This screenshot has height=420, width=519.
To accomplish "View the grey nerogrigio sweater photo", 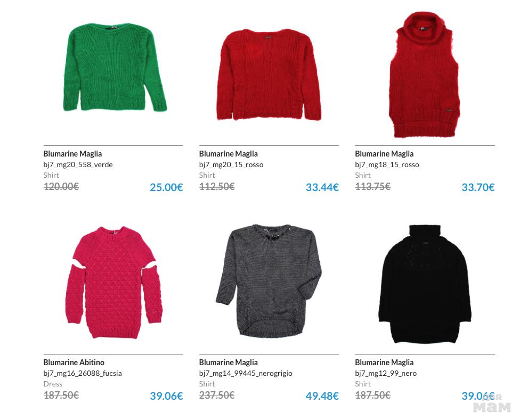I will (x=269, y=281).
